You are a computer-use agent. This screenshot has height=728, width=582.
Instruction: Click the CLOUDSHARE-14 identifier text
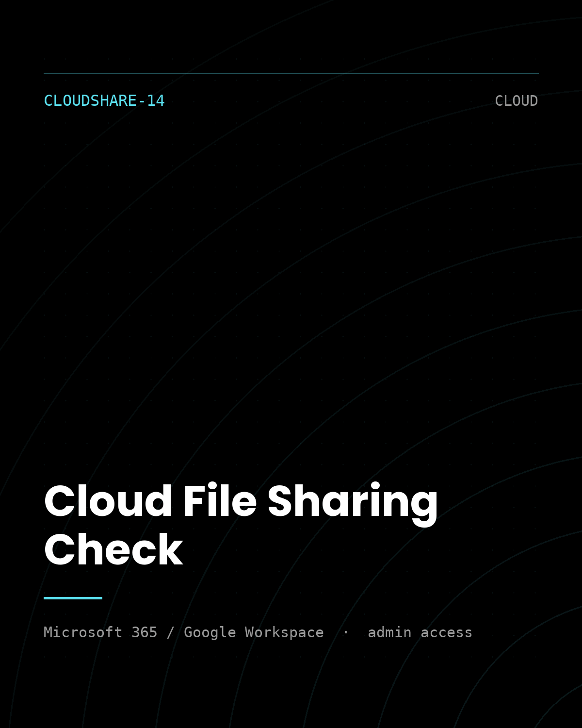tap(104, 100)
